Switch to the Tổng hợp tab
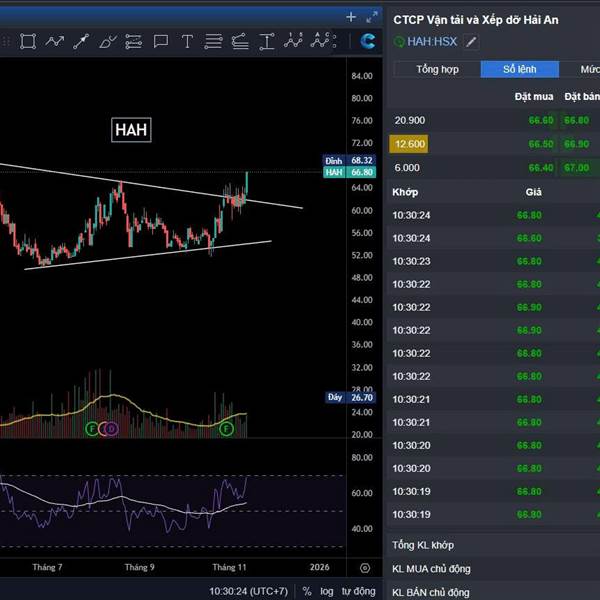 tap(437, 69)
